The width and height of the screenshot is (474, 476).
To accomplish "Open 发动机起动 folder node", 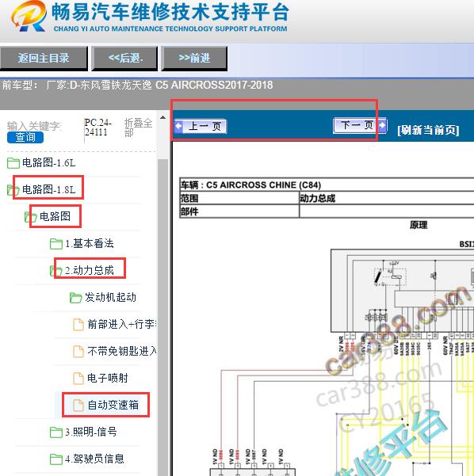I will pos(110,297).
